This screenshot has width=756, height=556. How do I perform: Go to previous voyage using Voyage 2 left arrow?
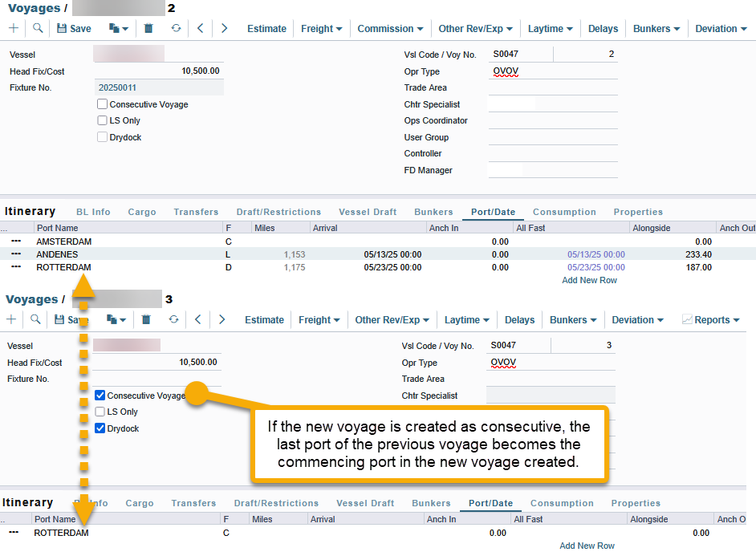pos(200,28)
